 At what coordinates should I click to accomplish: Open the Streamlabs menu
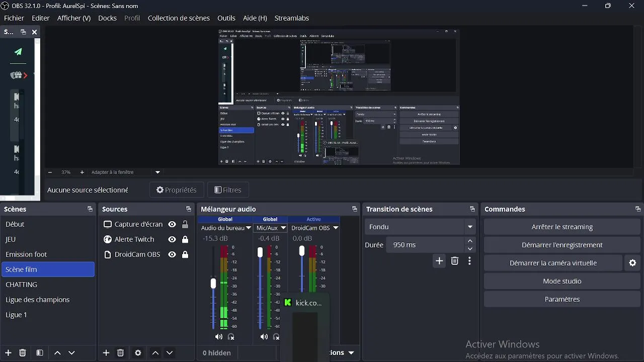coord(292,18)
